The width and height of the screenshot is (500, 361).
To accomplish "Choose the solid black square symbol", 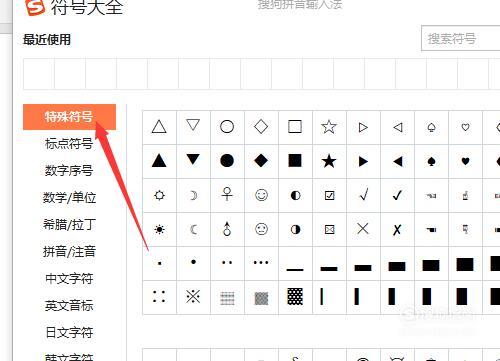I will (x=295, y=160).
